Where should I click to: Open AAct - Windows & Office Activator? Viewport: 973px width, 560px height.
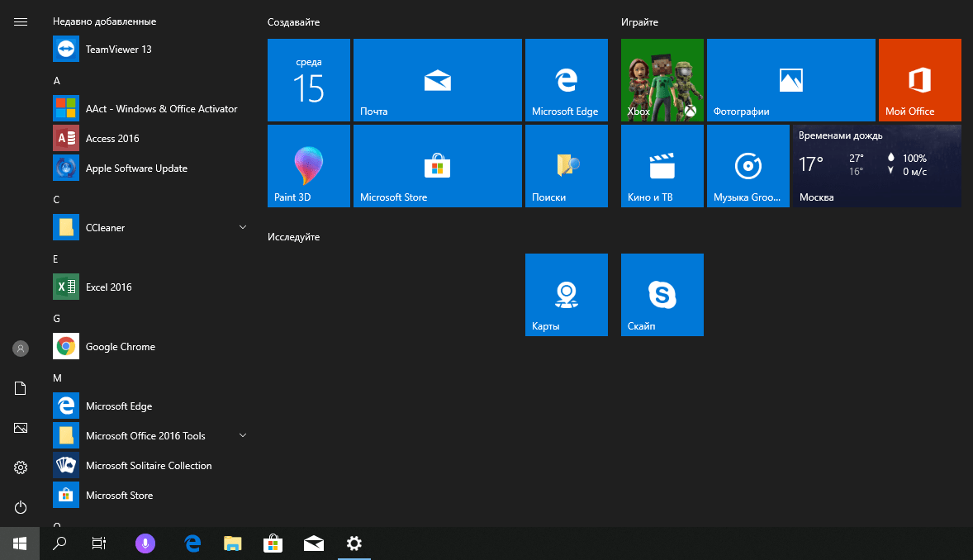(x=151, y=109)
